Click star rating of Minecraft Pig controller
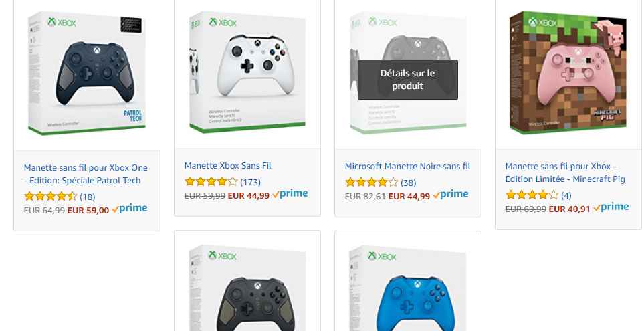This screenshot has height=331, width=644. click(532, 195)
